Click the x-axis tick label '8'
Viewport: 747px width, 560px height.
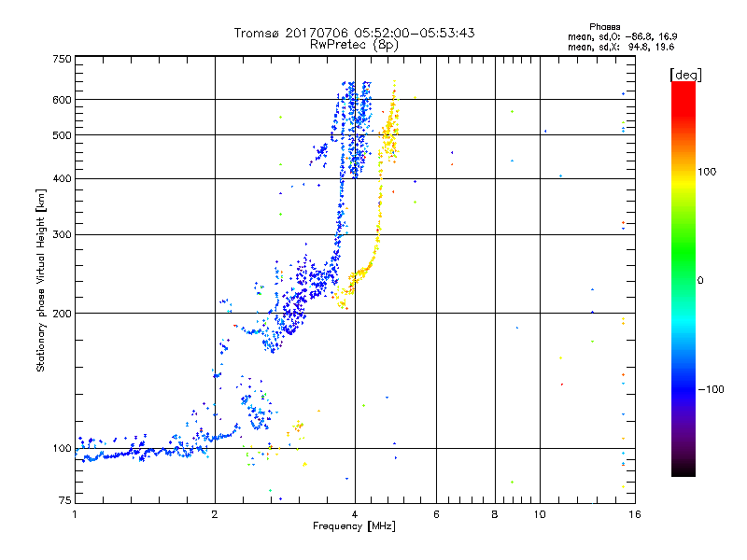click(495, 514)
